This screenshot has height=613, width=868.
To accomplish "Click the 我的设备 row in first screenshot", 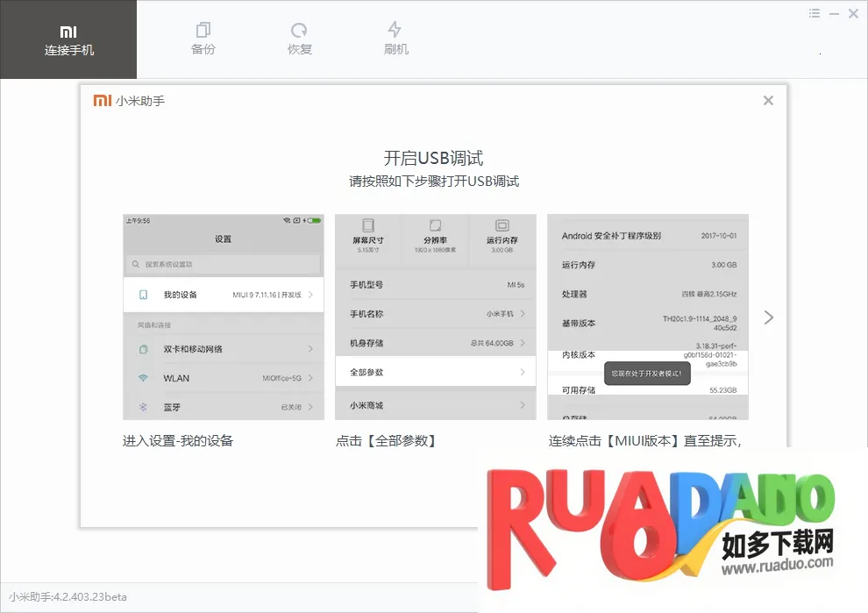I will tap(223, 296).
